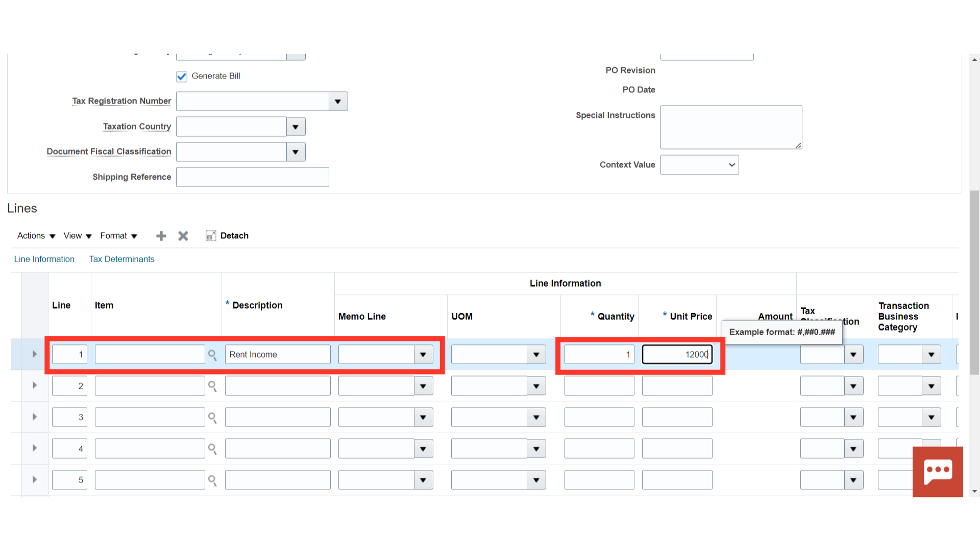Expand row details for line 5
Viewport: 980px width, 551px height.
click(x=35, y=480)
